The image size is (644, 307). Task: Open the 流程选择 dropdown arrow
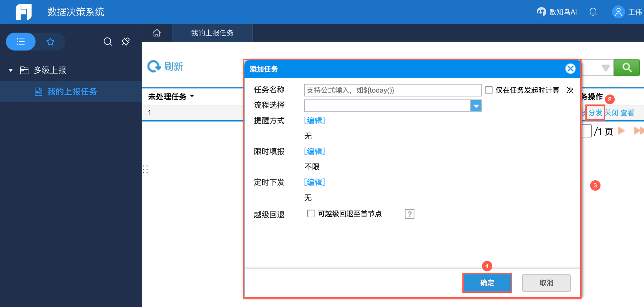point(476,106)
